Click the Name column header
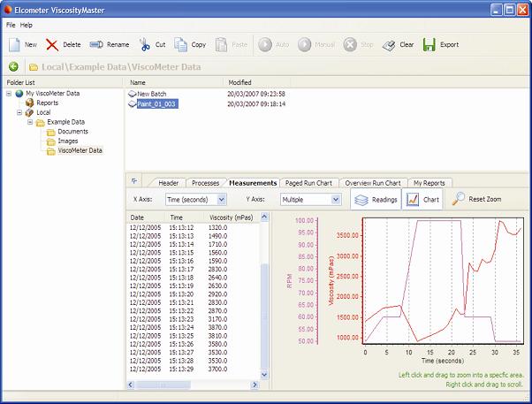 174,82
